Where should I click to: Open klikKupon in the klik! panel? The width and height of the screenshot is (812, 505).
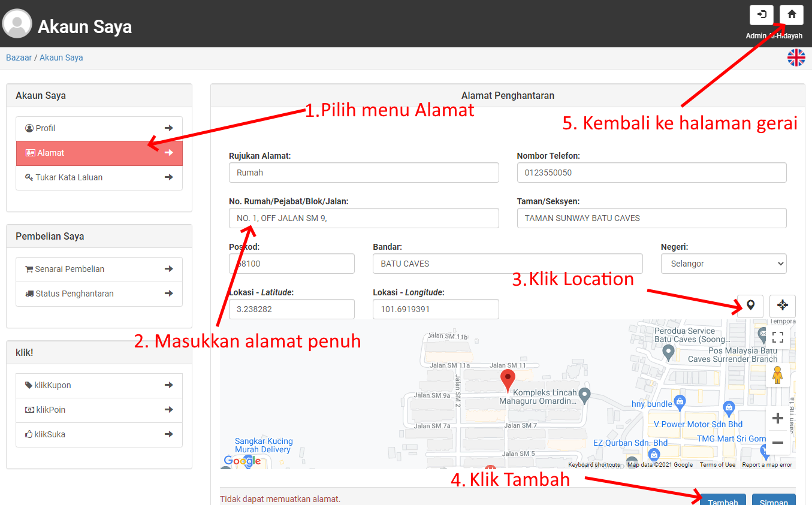[x=99, y=385]
